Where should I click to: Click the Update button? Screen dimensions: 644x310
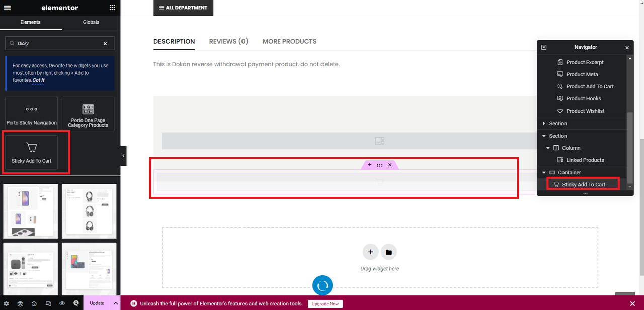[97, 303]
